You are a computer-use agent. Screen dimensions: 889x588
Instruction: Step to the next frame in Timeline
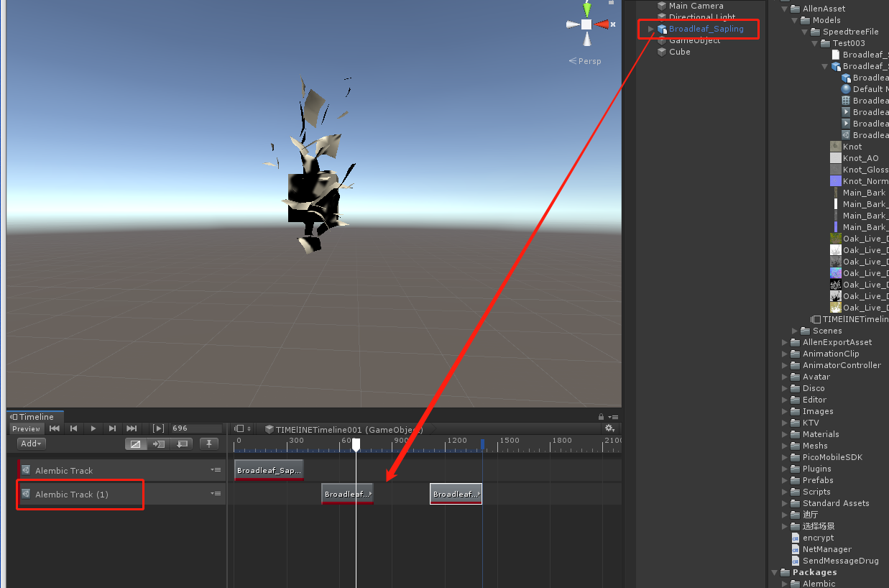[111, 428]
